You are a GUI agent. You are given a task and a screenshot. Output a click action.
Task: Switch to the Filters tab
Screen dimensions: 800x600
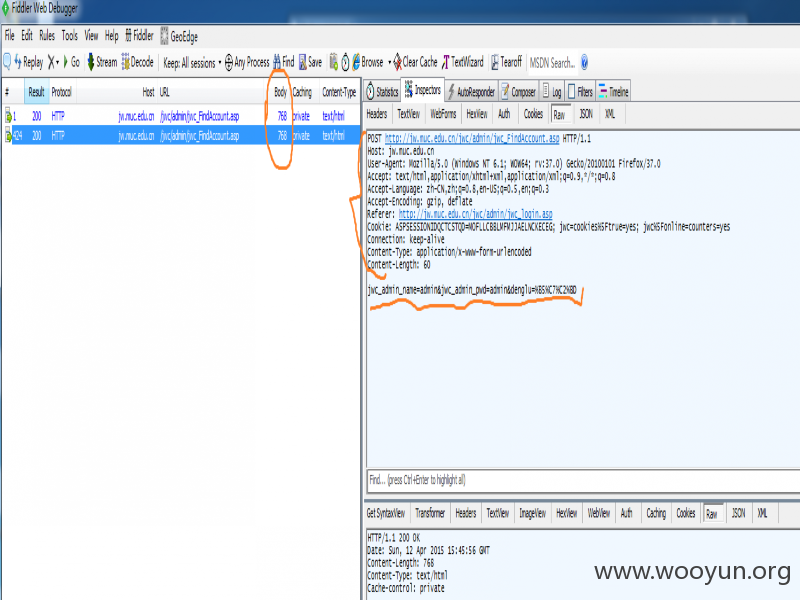point(580,92)
